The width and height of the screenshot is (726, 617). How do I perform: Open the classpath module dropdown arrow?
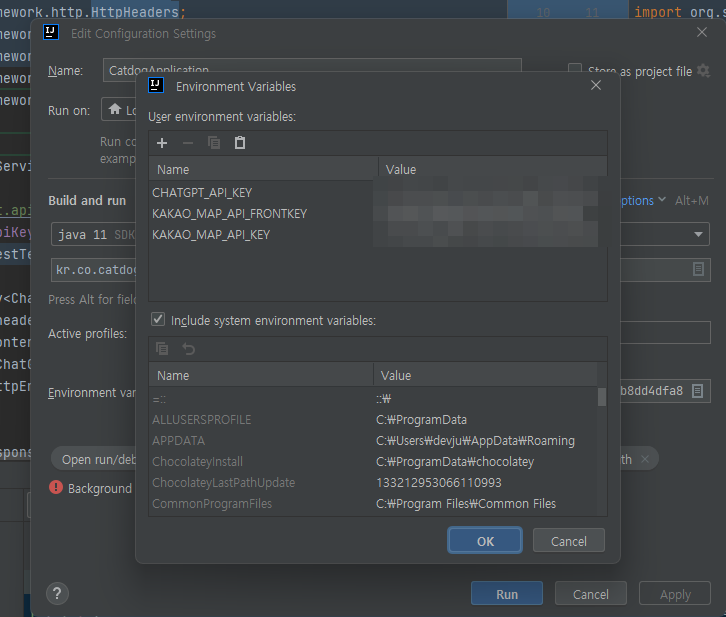coord(698,235)
